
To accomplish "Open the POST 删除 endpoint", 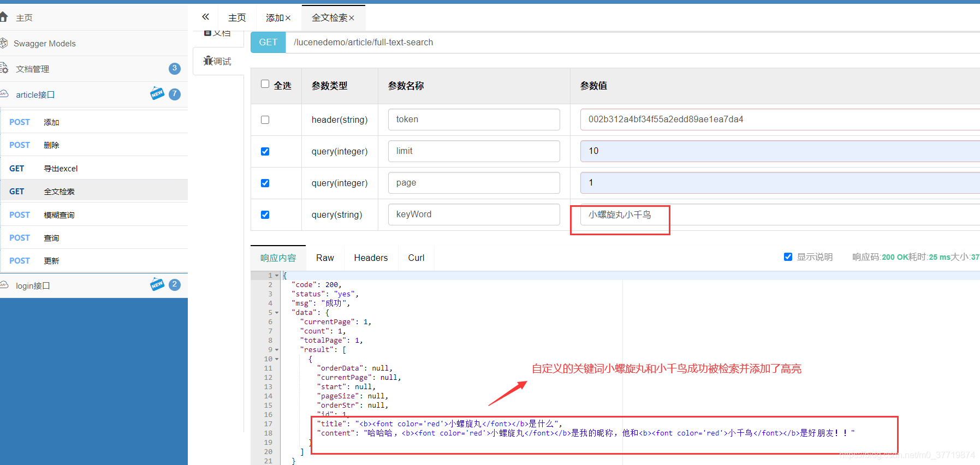I will (94, 145).
